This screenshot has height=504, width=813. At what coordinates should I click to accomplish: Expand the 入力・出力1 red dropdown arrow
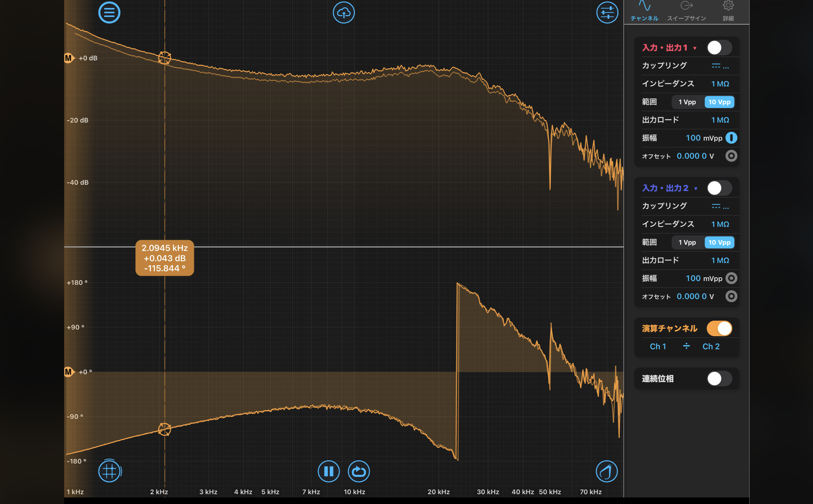click(695, 48)
